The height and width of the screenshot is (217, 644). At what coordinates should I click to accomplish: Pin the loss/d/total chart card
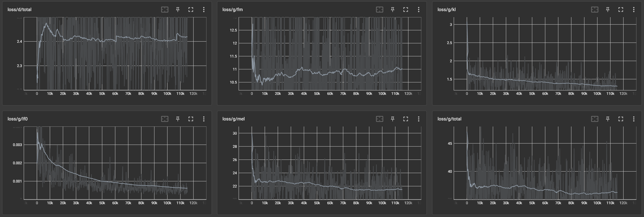178,10
